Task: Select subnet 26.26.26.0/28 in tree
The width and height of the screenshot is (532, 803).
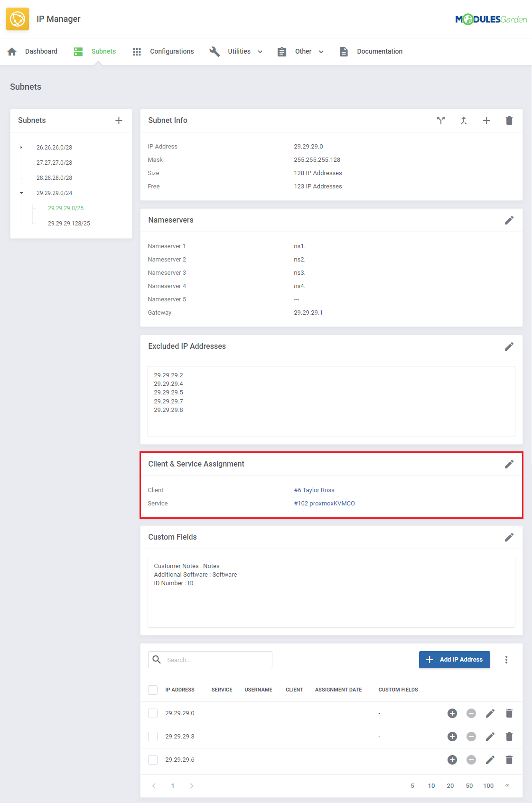Action: click(55, 148)
